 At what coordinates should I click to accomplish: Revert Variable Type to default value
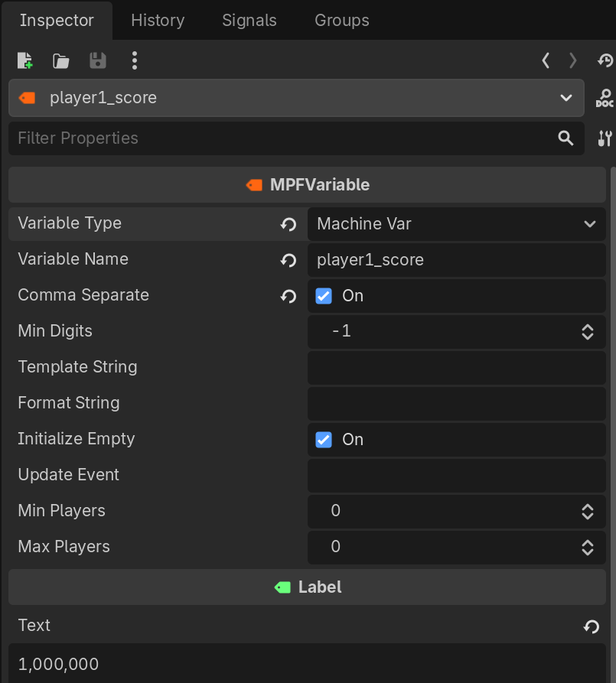(x=288, y=224)
